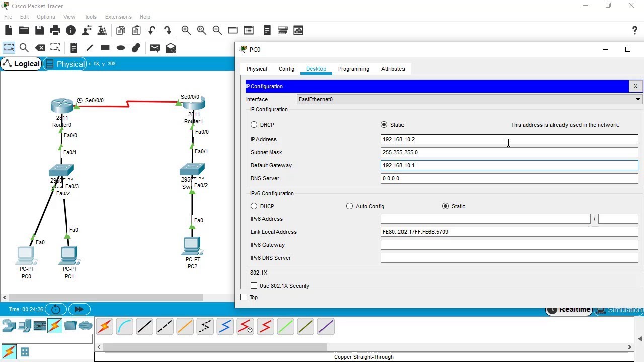Save the project with the floppy disk icon

(x=39, y=30)
